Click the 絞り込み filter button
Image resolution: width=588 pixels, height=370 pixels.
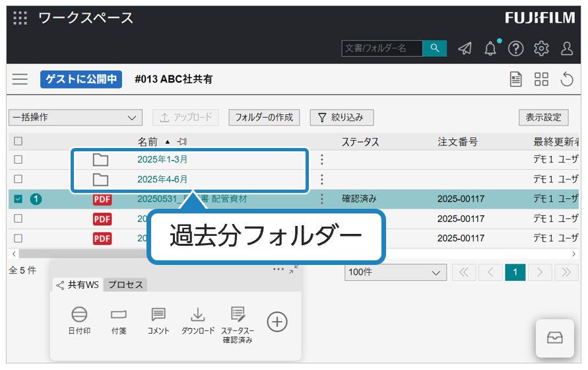pos(342,118)
